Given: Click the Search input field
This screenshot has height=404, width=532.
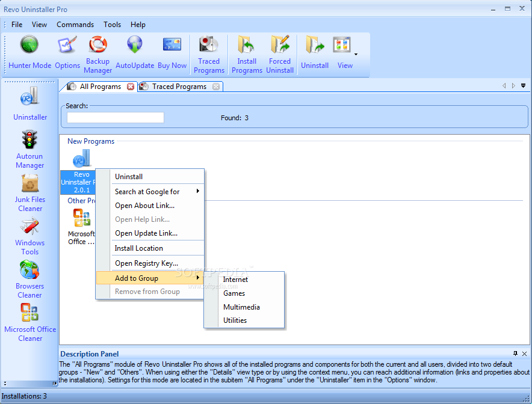Looking at the screenshot, I should tap(116, 118).
